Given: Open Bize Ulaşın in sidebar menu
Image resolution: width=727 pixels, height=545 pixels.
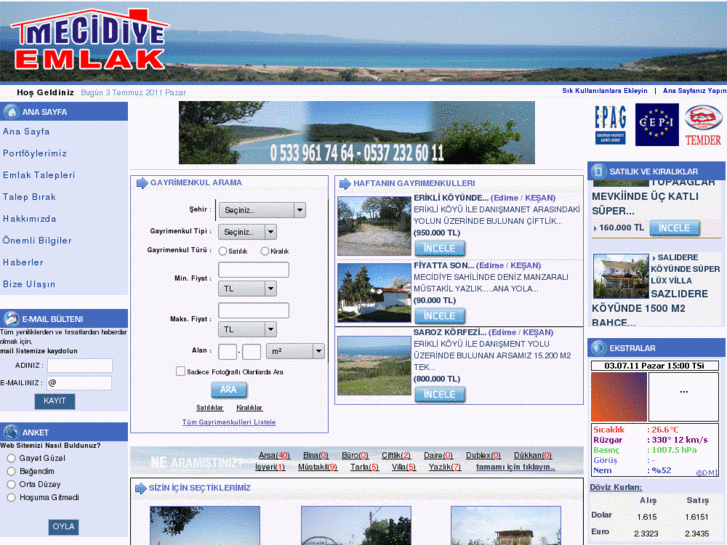Looking at the screenshot, I should (29, 284).
